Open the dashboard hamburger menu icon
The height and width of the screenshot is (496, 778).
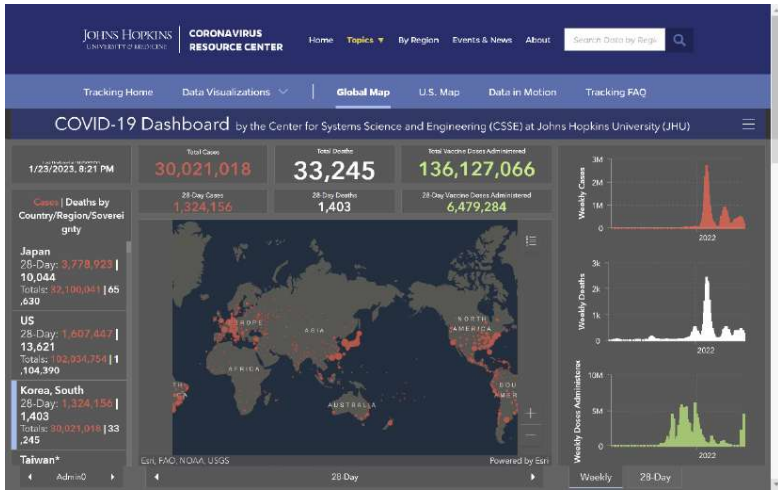(x=748, y=124)
